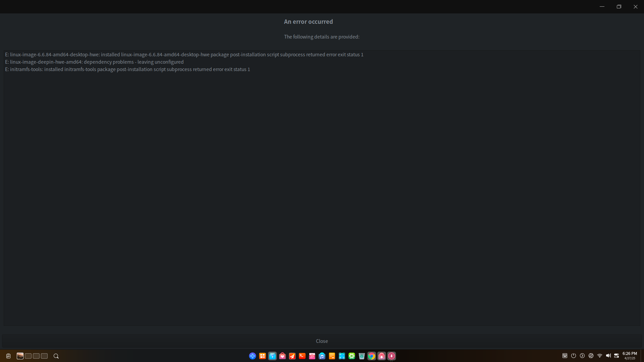This screenshot has width=644, height=362.
Task: Open the orange text editor notes icon
Action: point(332,356)
